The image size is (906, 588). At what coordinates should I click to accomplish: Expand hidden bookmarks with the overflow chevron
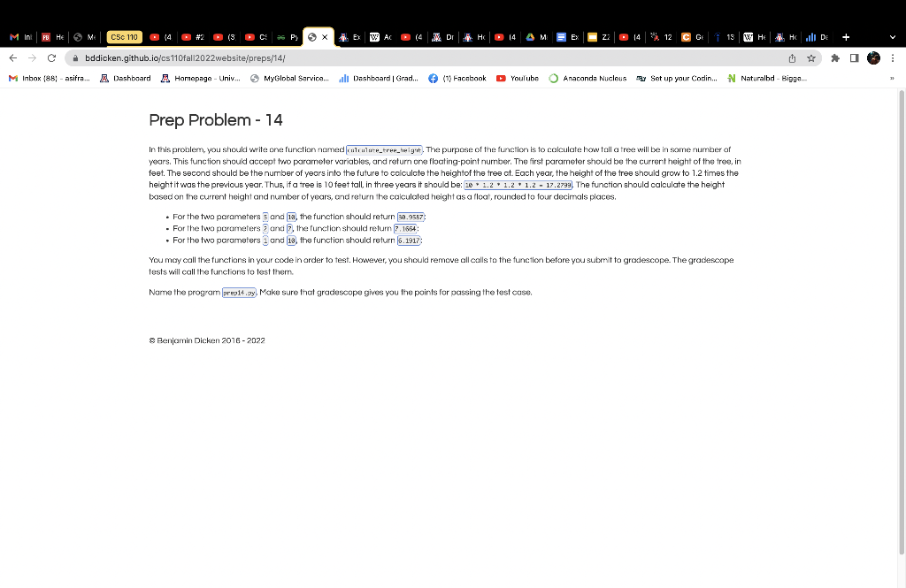(894, 79)
